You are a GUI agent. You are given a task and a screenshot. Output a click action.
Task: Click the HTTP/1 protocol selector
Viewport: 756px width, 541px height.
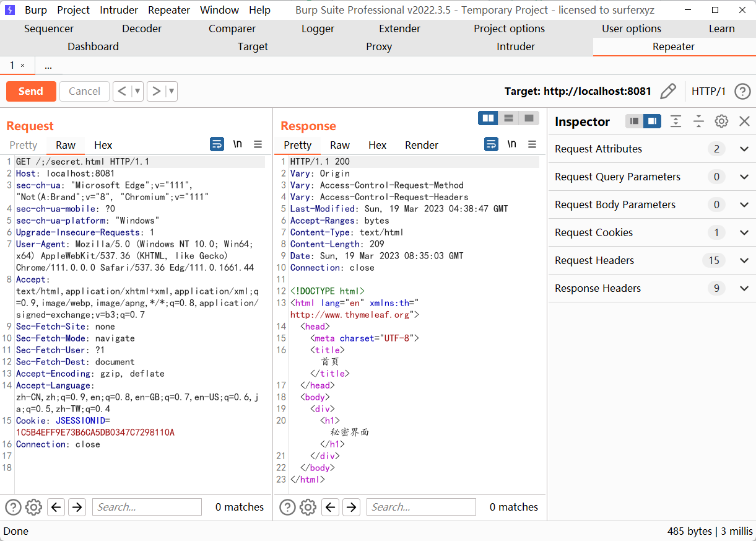point(708,91)
